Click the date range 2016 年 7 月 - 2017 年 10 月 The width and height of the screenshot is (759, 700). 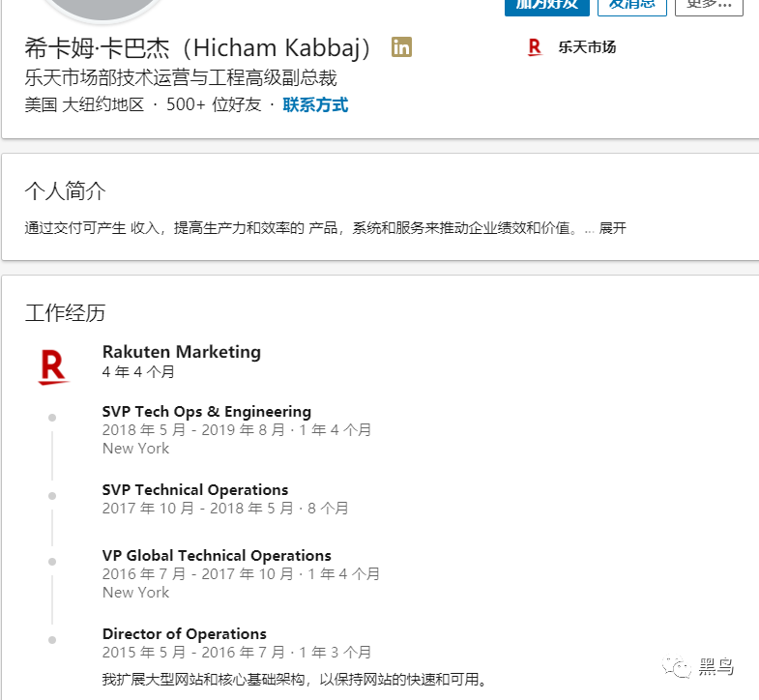coord(197,573)
